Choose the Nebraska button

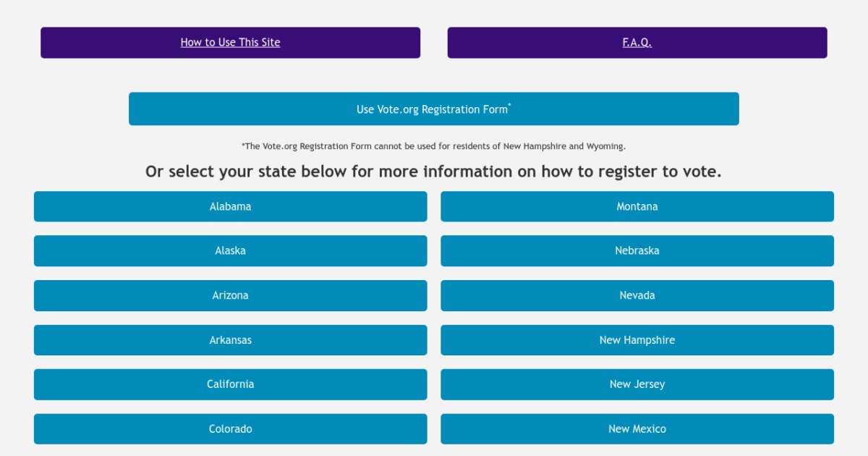point(637,250)
